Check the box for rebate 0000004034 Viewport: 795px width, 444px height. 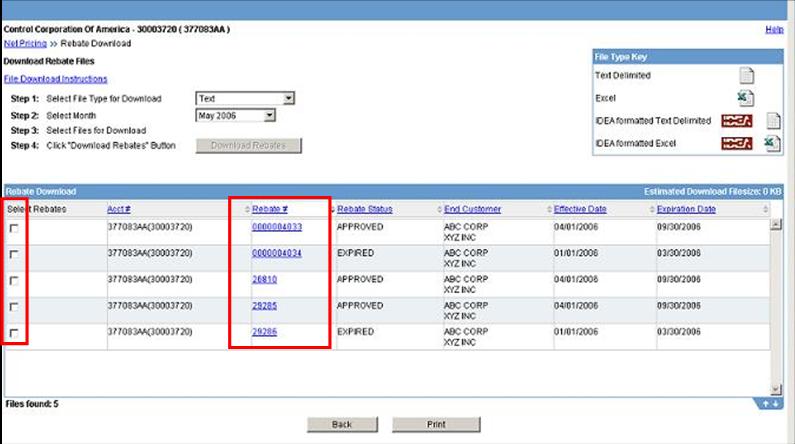pyautogui.click(x=14, y=254)
